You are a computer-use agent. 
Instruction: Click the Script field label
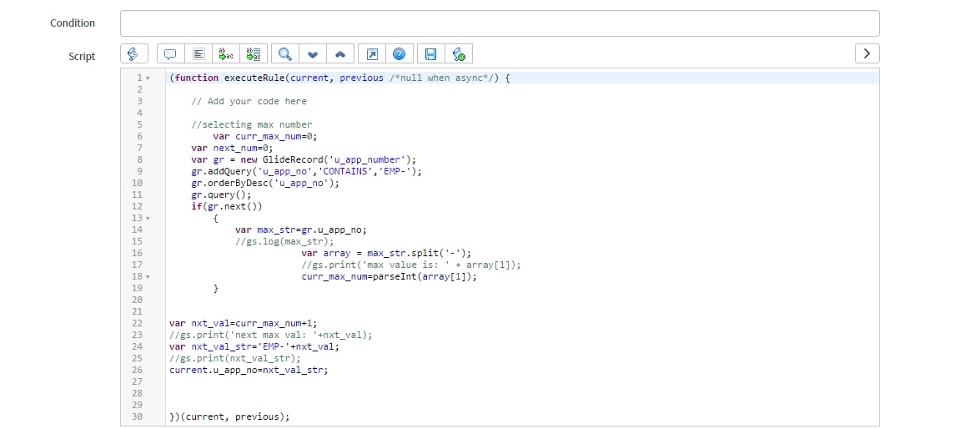pyautogui.click(x=82, y=56)
